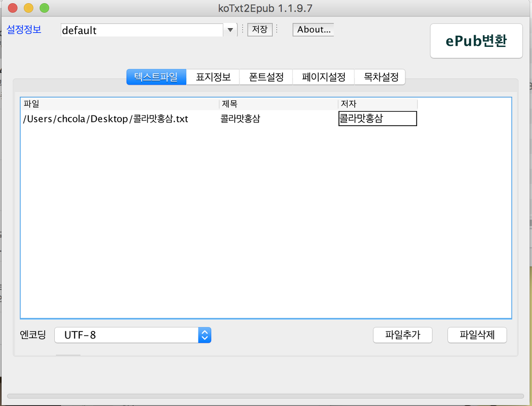Open the About... dialog
The width and height of the screenshot is (532, 406).
pyautogui.click(x=313, y=30)
